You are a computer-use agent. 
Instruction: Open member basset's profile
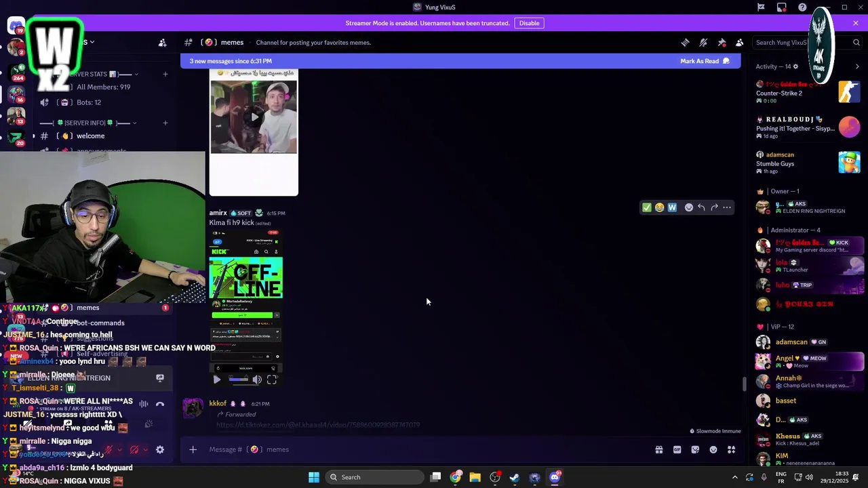tap(808, 401)
